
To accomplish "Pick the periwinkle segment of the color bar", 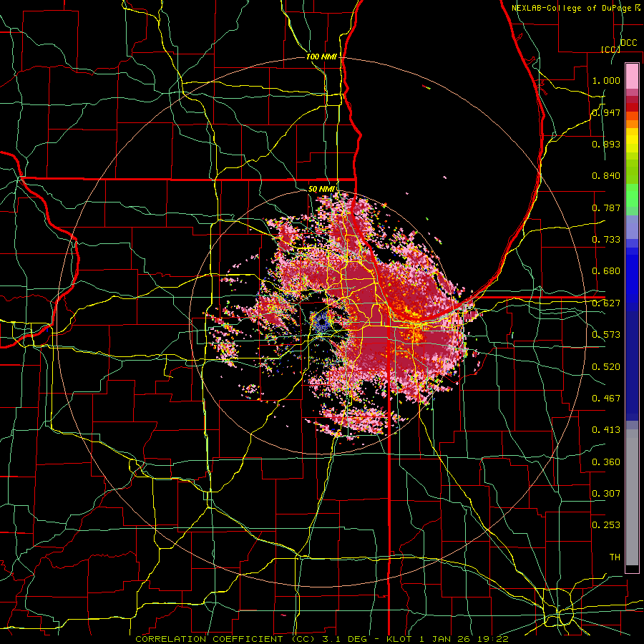I will (632, 227).
